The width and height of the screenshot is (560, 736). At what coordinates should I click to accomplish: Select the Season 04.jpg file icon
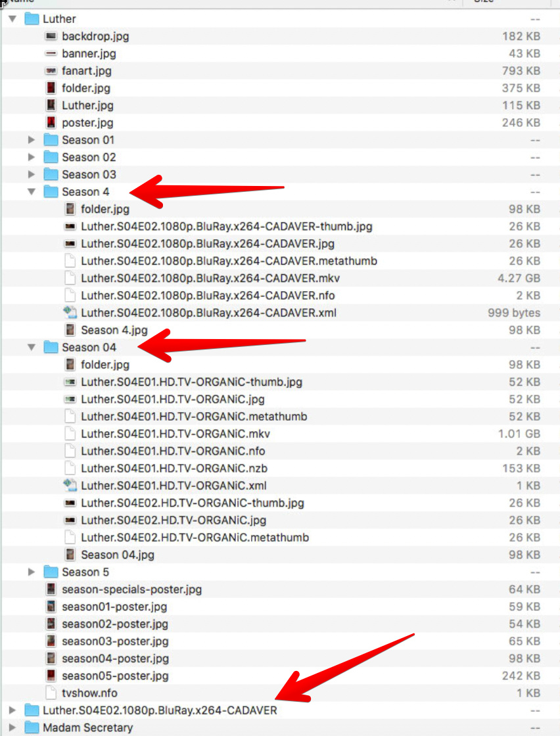tap(70, 555)
